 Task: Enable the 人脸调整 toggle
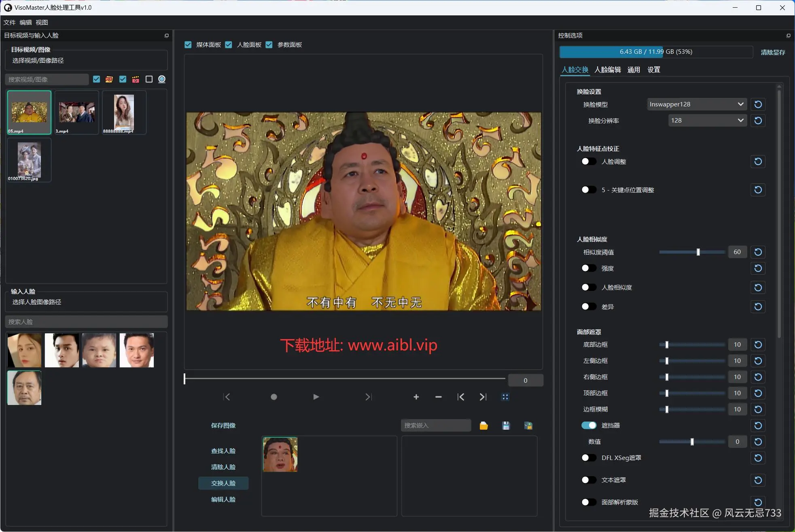[589, 161]
